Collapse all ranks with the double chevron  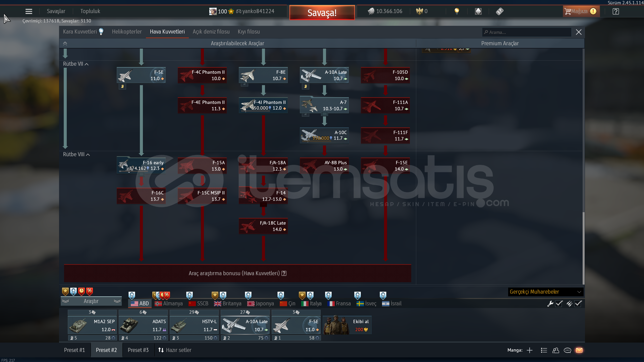(x=65, y=44)
